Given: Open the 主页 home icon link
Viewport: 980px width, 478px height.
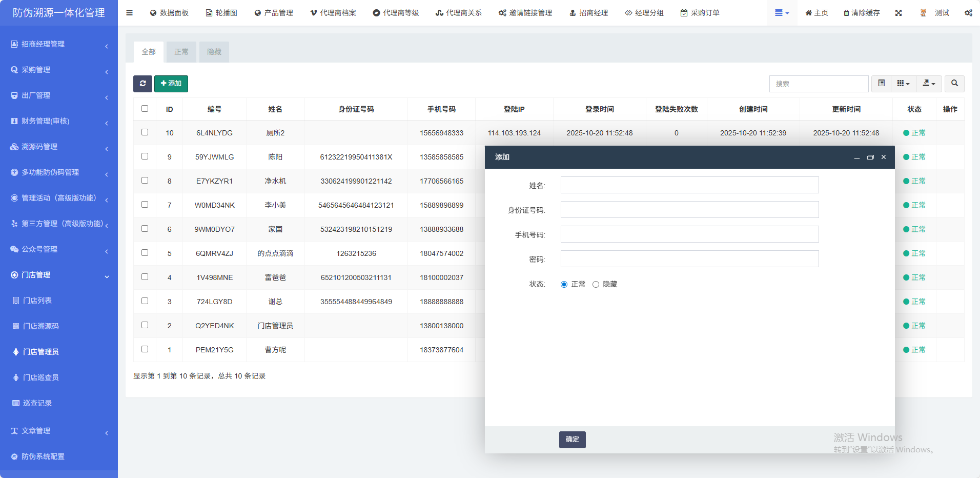Looking at the screenshot, I should click(x=809, y=13).
